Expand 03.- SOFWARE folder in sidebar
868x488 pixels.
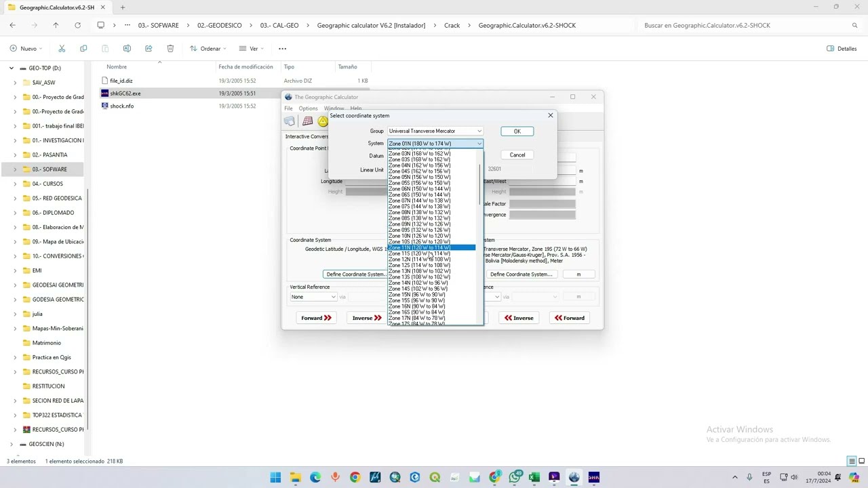click(16, 169)
